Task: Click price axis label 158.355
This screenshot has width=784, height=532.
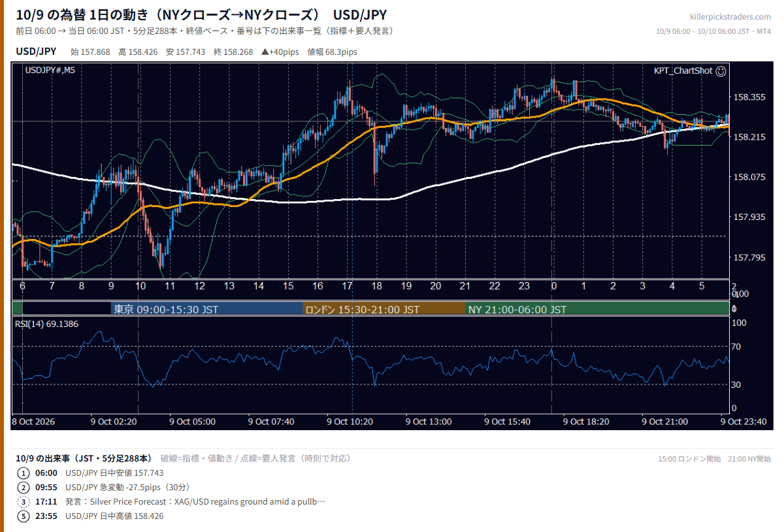Action: (749, 97)
